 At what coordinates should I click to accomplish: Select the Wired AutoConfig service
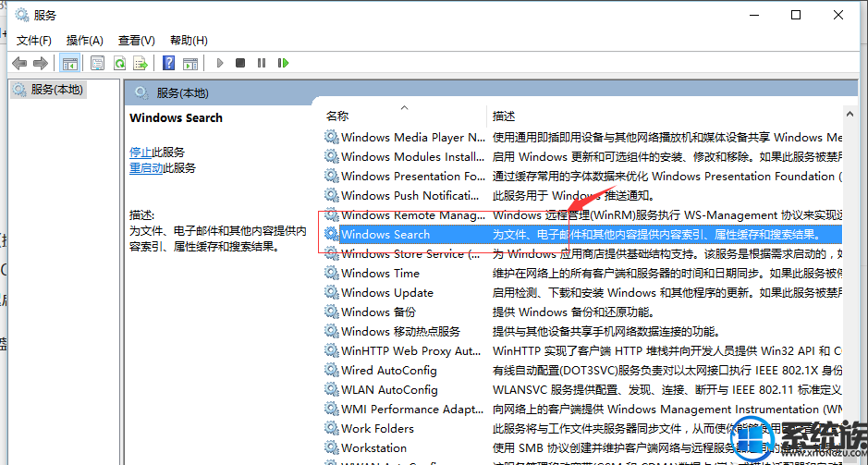[388, 371]
